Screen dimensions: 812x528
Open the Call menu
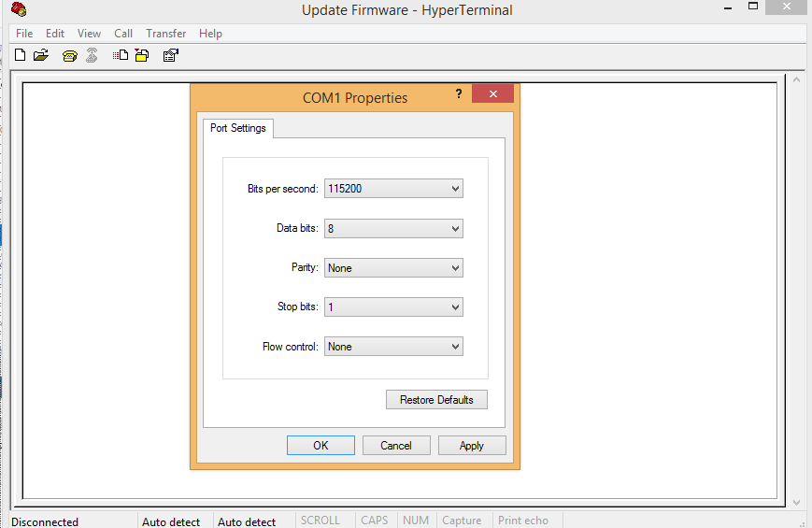pos(123,34)
